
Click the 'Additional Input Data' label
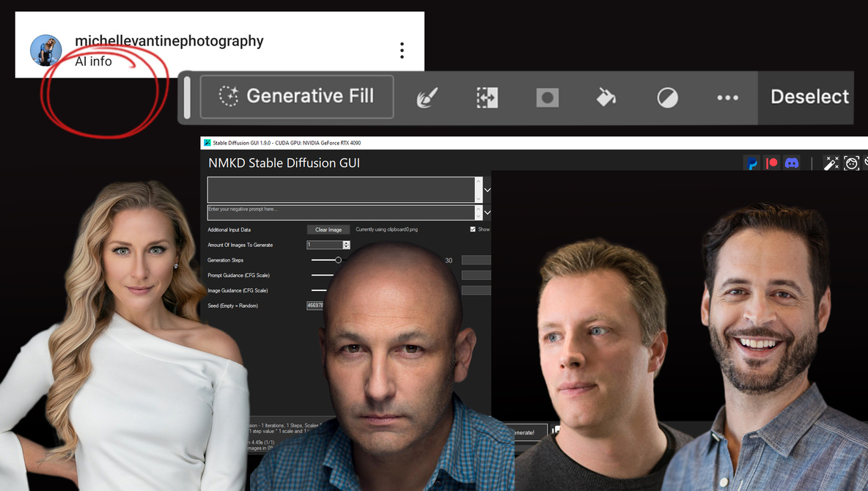point(229,229)
